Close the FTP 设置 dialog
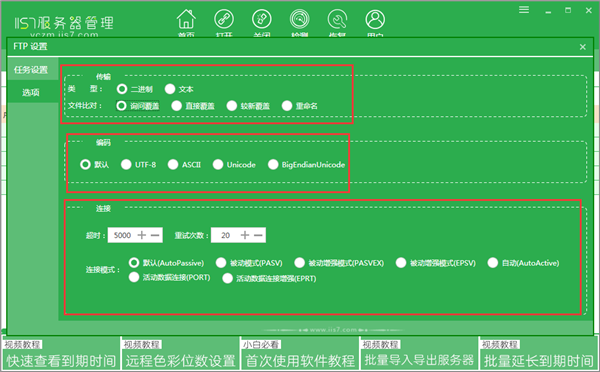This screenshot has height=372, width=600. (582, 47)
